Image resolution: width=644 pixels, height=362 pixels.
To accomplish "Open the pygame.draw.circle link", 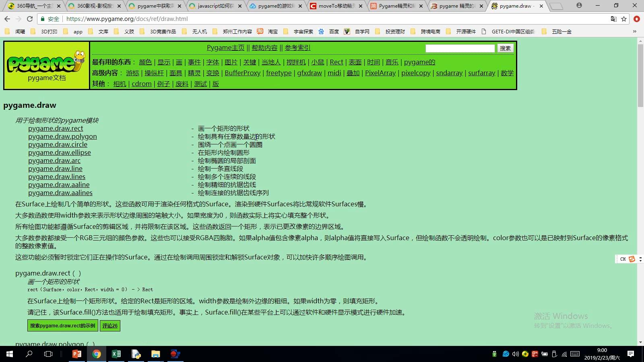I will [x=58, y=144].
